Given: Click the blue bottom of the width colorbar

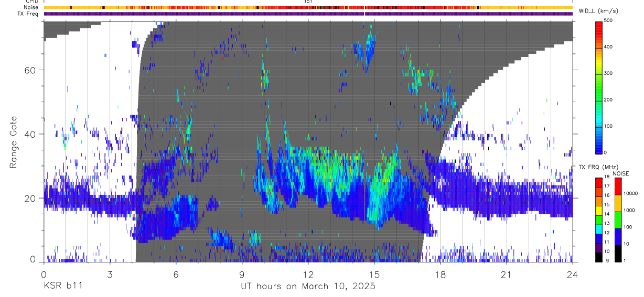Looking at the screenshot, I should [x=599, y=141].
